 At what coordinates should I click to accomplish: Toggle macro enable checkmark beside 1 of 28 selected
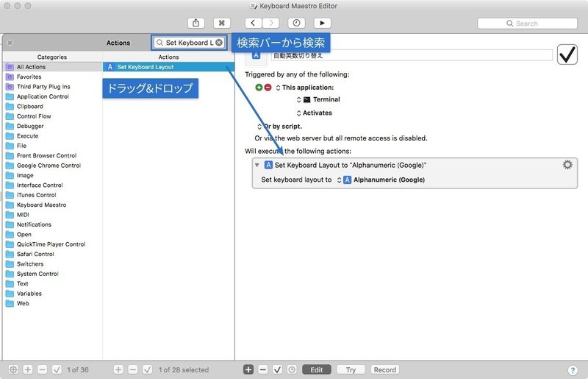click(148, 369)
